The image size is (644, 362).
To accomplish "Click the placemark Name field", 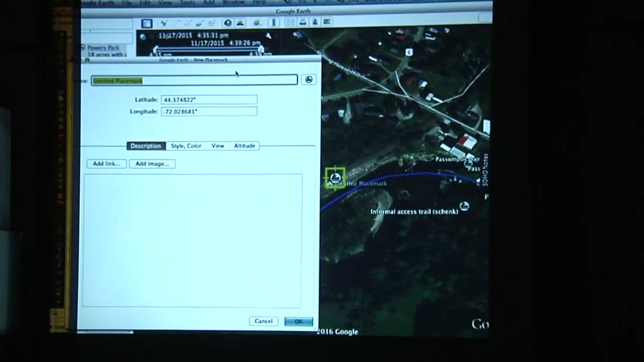I will (x=195, y=80).
